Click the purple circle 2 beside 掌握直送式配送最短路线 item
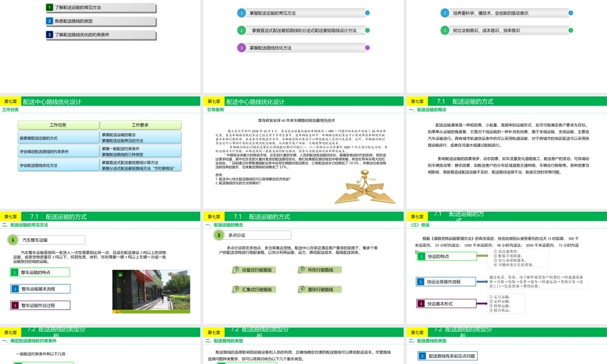The height and width of the screenshot is (364, 607). 241,30
